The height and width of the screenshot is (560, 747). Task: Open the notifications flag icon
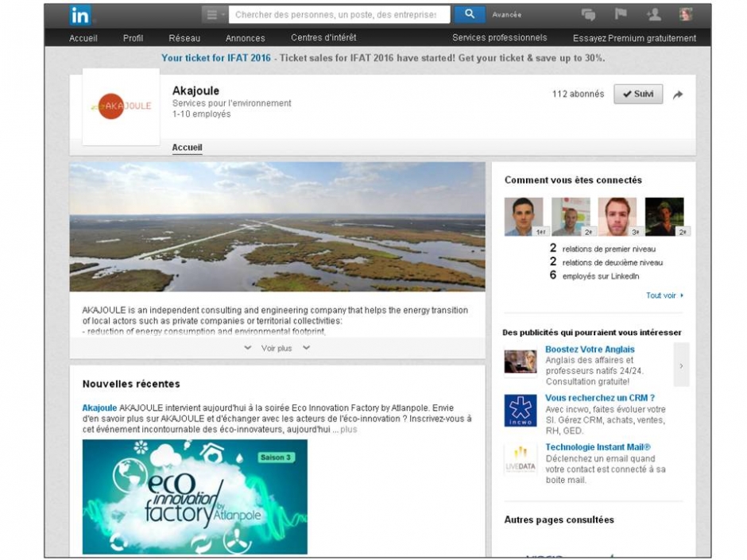tap(621, 14)
